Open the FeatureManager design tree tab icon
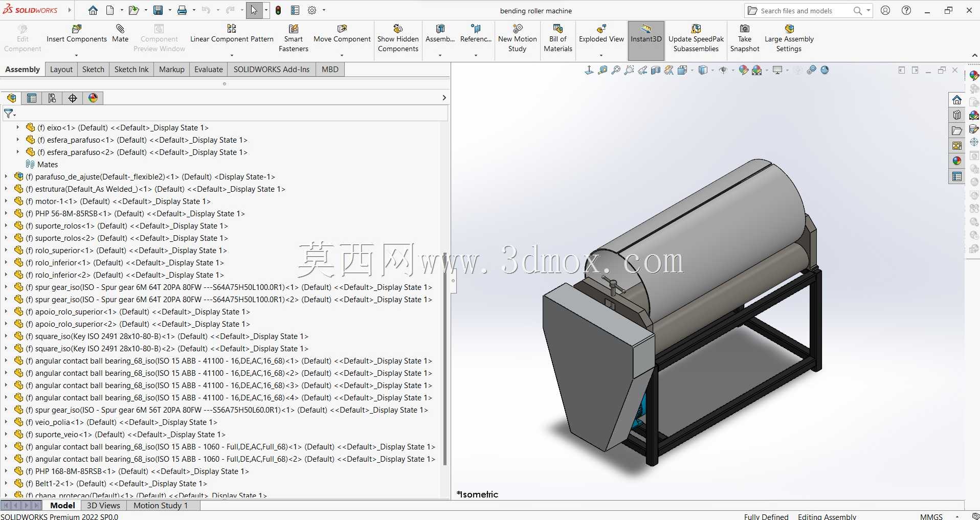 point(12,98)
